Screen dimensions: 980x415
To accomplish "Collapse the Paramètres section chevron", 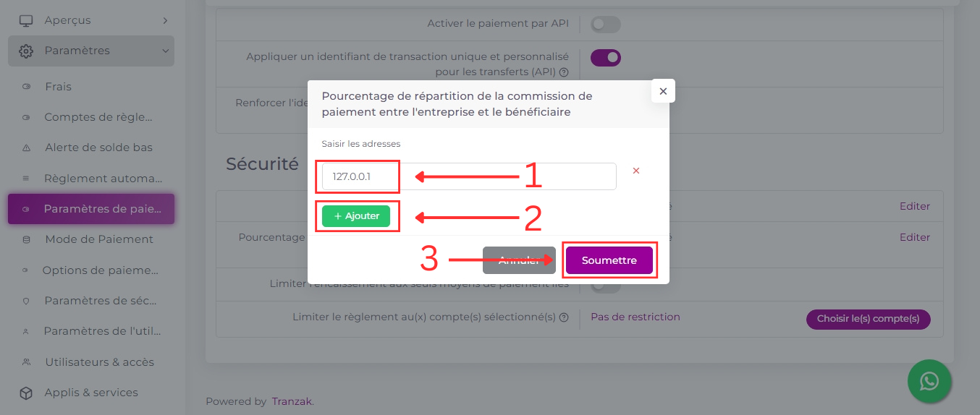I will [x=165, y=51].
